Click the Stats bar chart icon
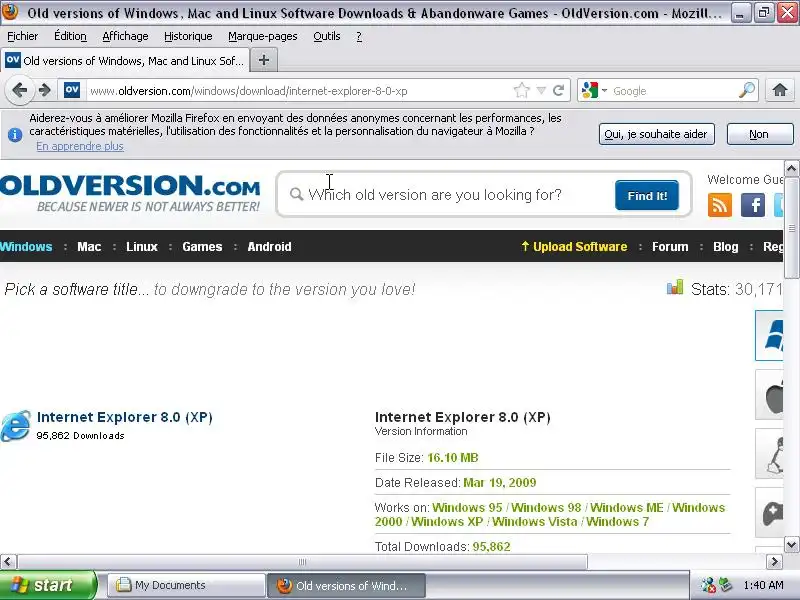The height and width of the screenshot is (600, 800). click(675, 287)
